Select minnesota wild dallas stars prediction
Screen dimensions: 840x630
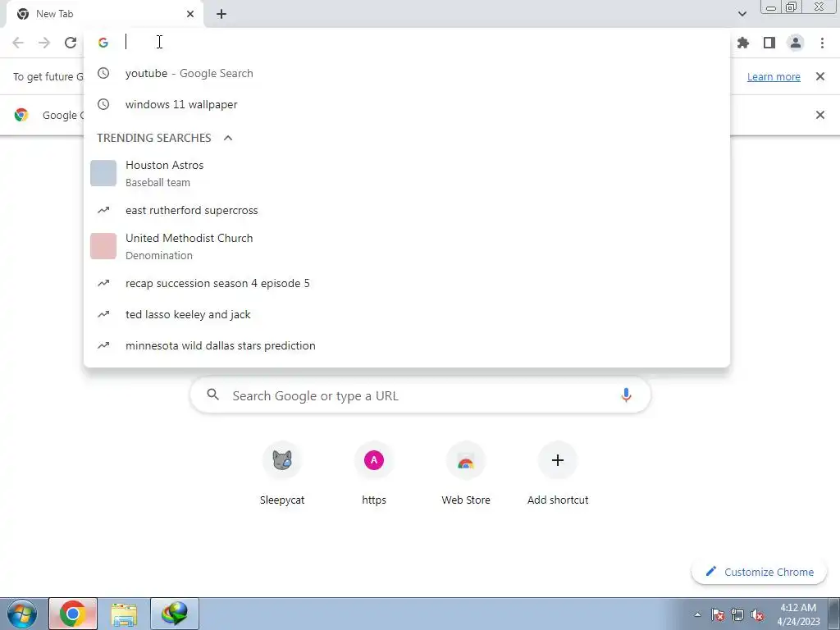coord(407,345)
